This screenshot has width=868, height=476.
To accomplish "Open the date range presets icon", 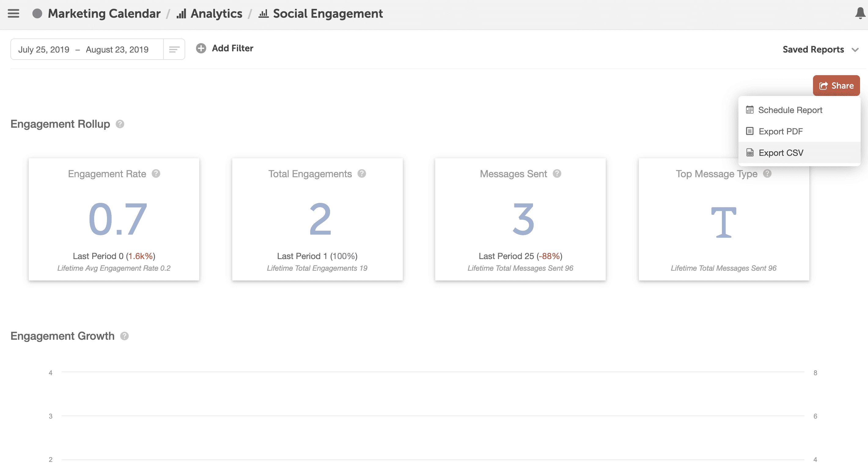I will [174, 49].
